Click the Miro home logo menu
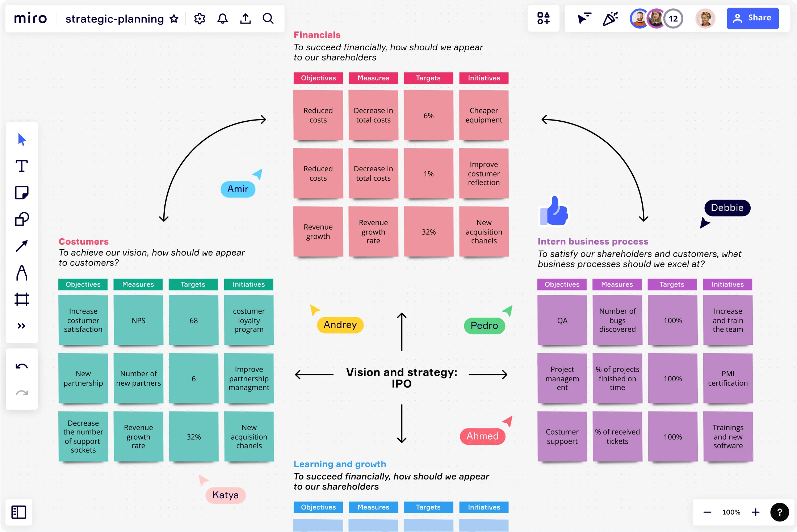Viewport: 797px width, 532px height. coord(31,18)
